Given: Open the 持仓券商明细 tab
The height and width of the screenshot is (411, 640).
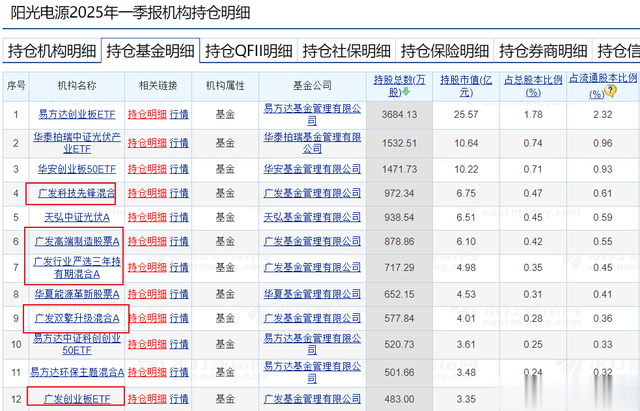Looking at the screenshot, I should [543, 51].
